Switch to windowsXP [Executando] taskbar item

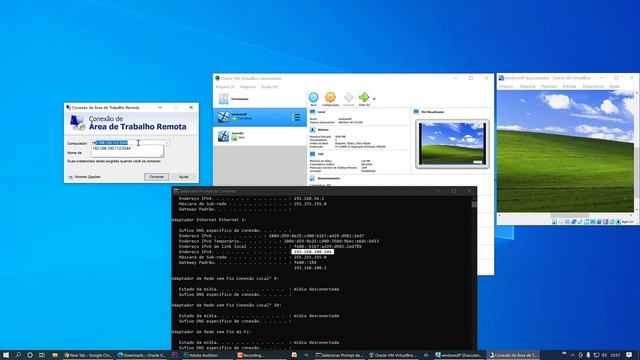[459, 355]
